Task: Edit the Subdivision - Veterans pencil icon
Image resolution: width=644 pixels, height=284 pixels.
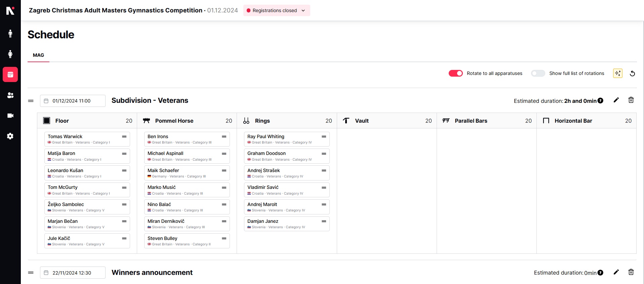Action: (616, 100)
